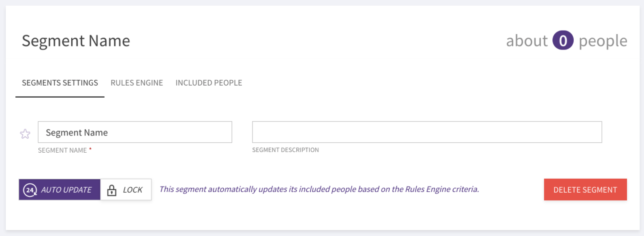Switch the segment to Lock mode
The image size is (644, 236).
(x=126, y=190)
